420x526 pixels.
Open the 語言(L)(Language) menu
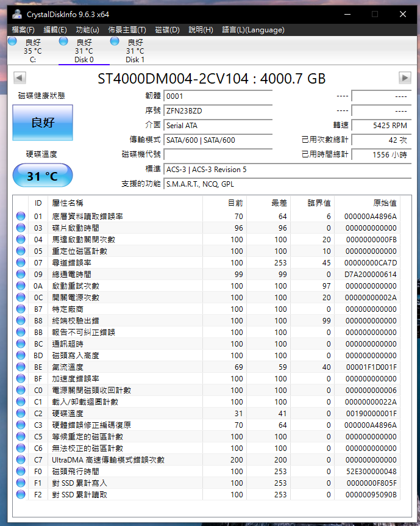(253, 30)
